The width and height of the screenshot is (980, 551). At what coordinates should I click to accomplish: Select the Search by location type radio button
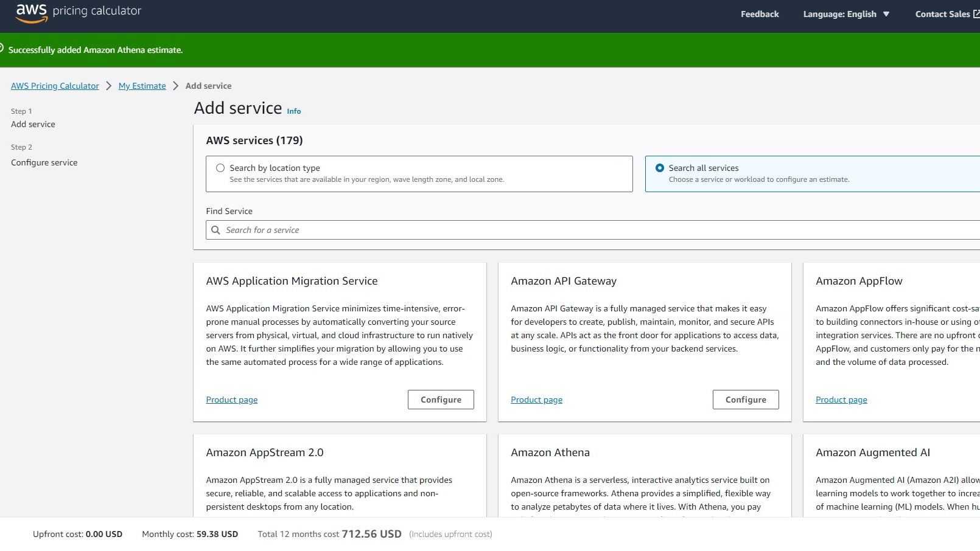click(x=220, y=167)
